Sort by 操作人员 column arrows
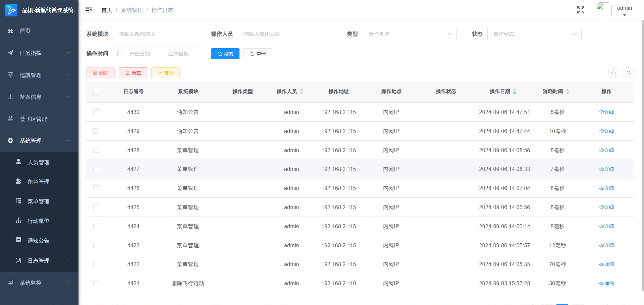 (x=302, y=91)
